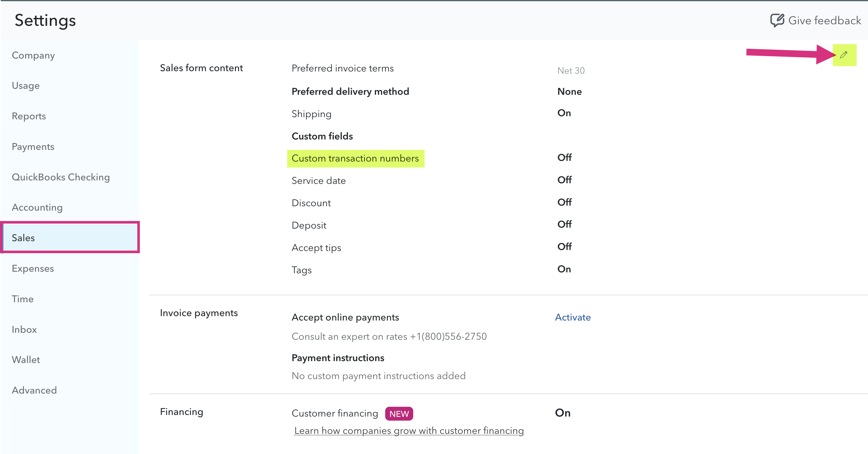Image resolution: width=868 pixels, height=454 pixels.
Task: Click No custom payment instructions added text
Action: point(378,376)
